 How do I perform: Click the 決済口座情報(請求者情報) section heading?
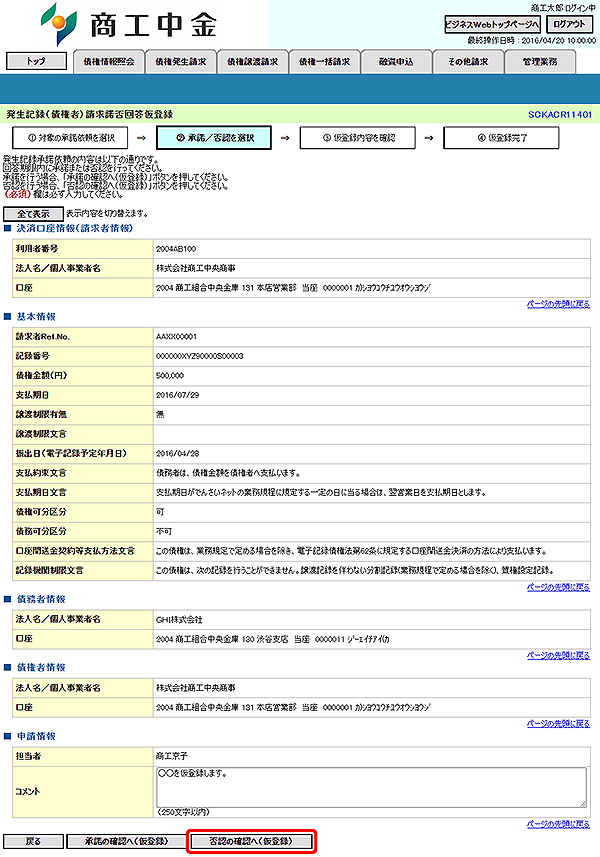(x=75, y=228)
